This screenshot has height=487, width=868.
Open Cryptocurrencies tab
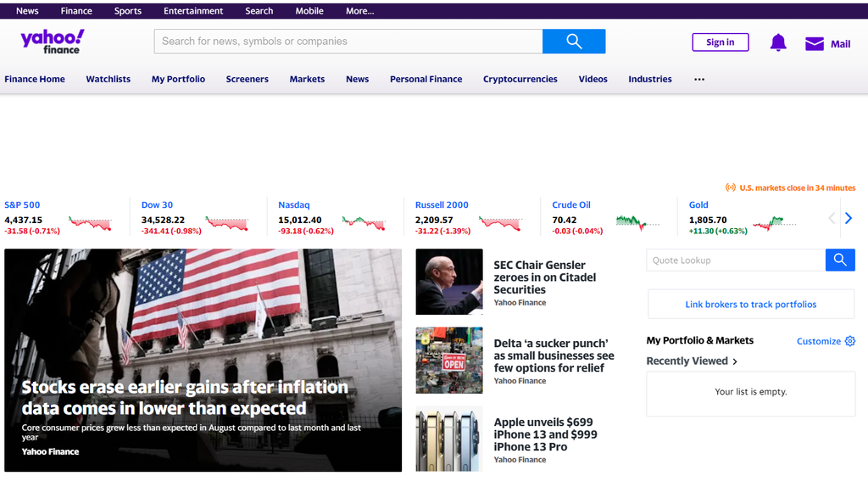pyautogui.click(x=520, y=79)
